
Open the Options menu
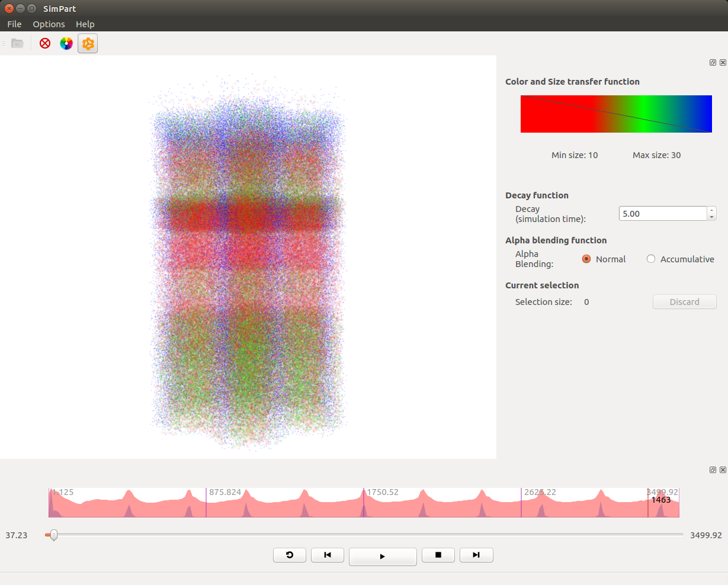click(49, 24)
